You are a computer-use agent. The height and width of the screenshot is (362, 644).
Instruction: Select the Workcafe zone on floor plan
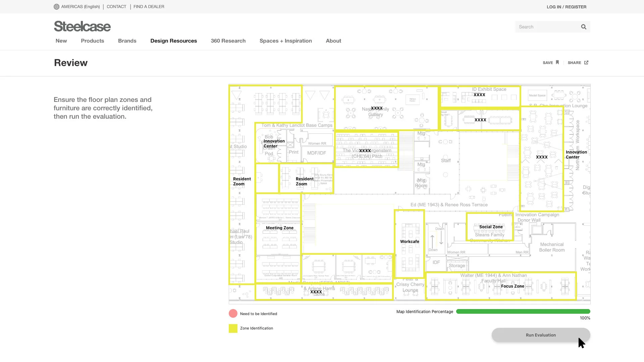[x=409, y=242]
